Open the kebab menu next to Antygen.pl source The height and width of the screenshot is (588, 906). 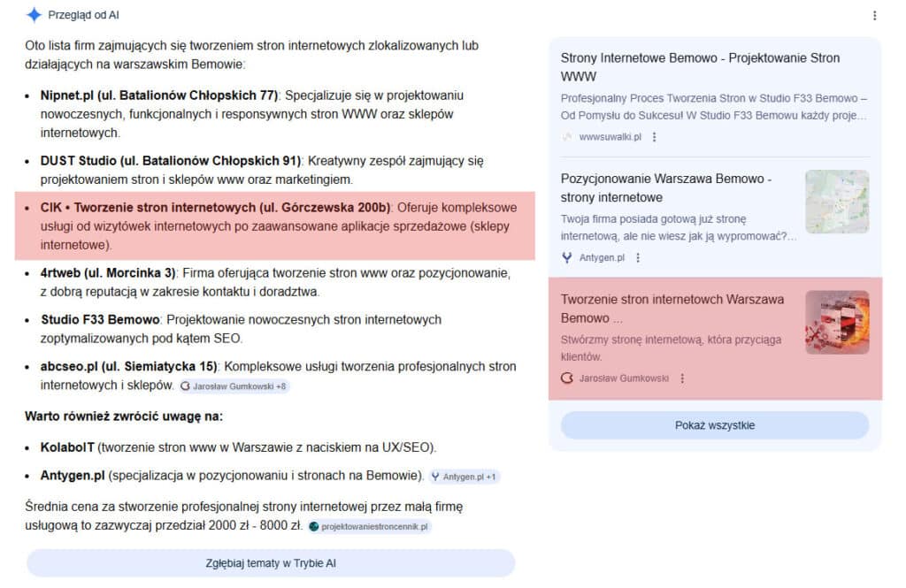coord(639,259)
